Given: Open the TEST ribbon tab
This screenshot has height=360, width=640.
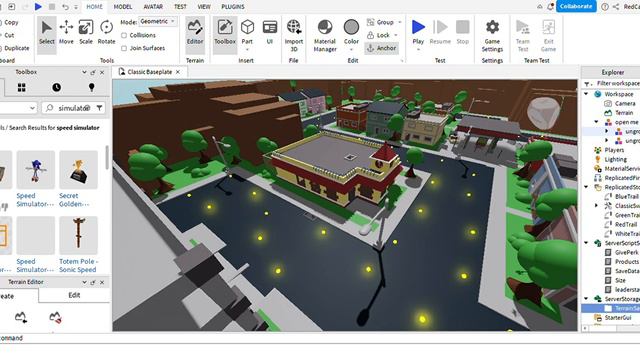Looking at the screenshot, I should [180, 7].
